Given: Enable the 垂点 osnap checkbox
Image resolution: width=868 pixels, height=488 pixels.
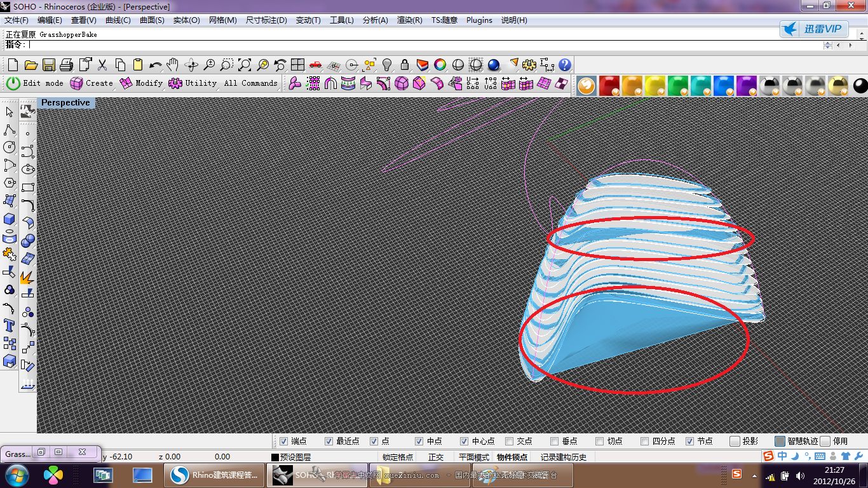Looking at the screenshot, I should point(555,441).
